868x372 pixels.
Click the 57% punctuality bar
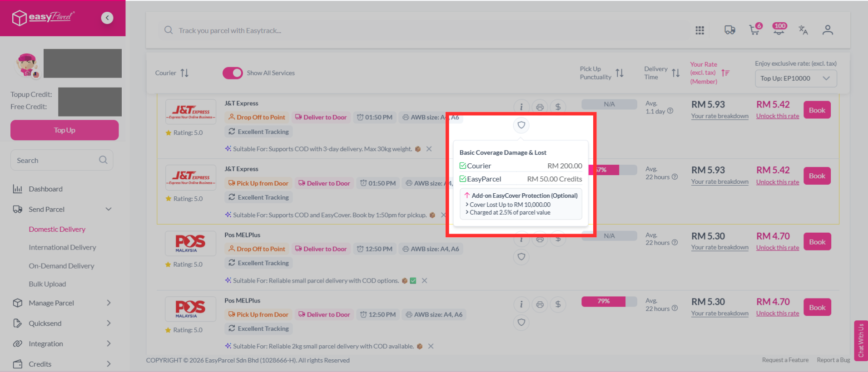(613, 170)
